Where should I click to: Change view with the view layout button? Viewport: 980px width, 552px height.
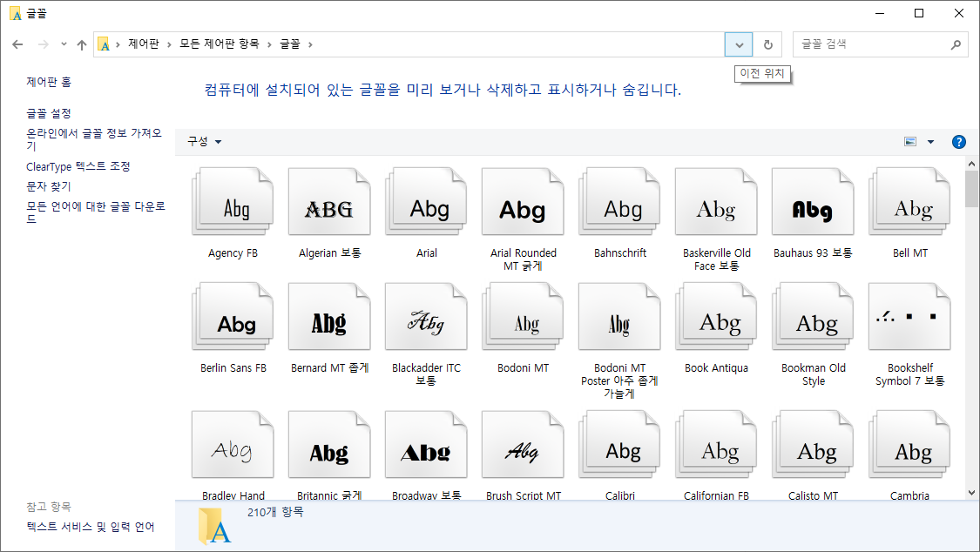[910, 142]
